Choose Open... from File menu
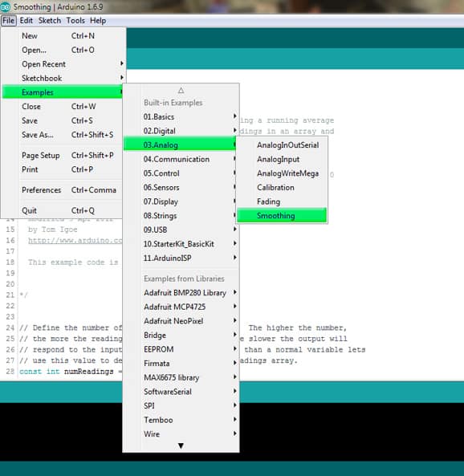This screenshot has height=476, width=464. 63,50
